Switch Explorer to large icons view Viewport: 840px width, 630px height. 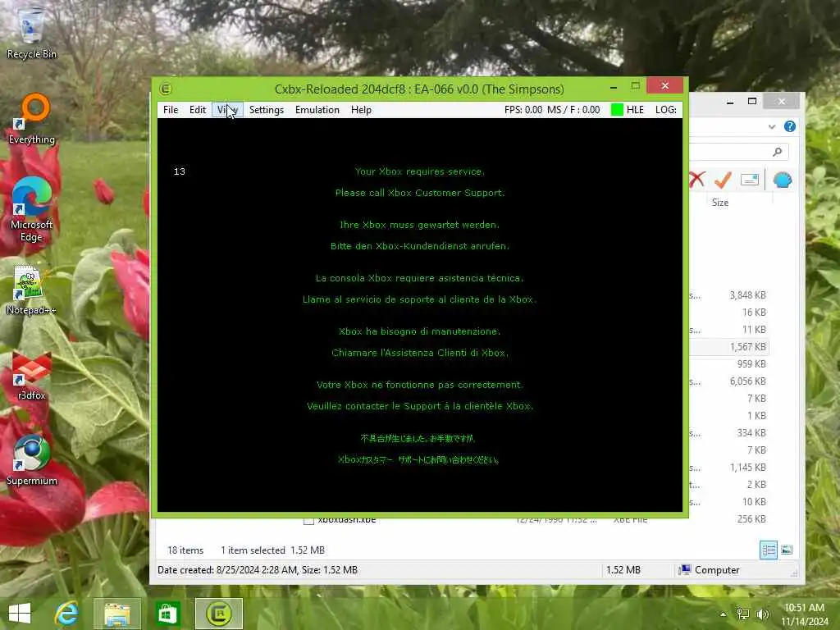tap(787, 550)
